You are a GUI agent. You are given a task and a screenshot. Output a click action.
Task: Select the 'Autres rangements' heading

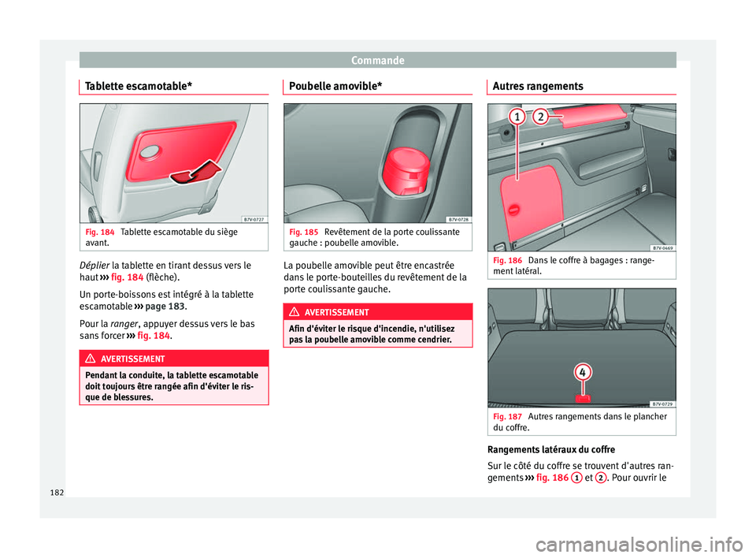[x=538, y=87]
